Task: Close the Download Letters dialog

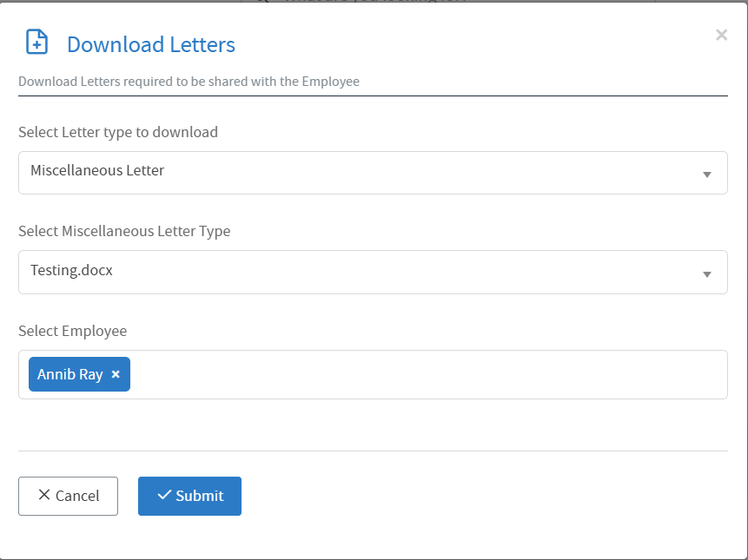Action: (721, 36)
